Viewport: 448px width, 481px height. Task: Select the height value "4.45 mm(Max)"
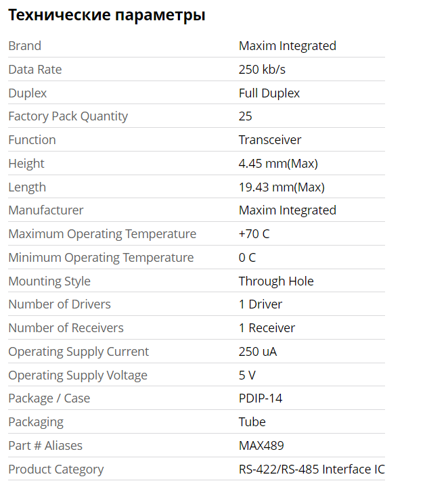point(277,164)
